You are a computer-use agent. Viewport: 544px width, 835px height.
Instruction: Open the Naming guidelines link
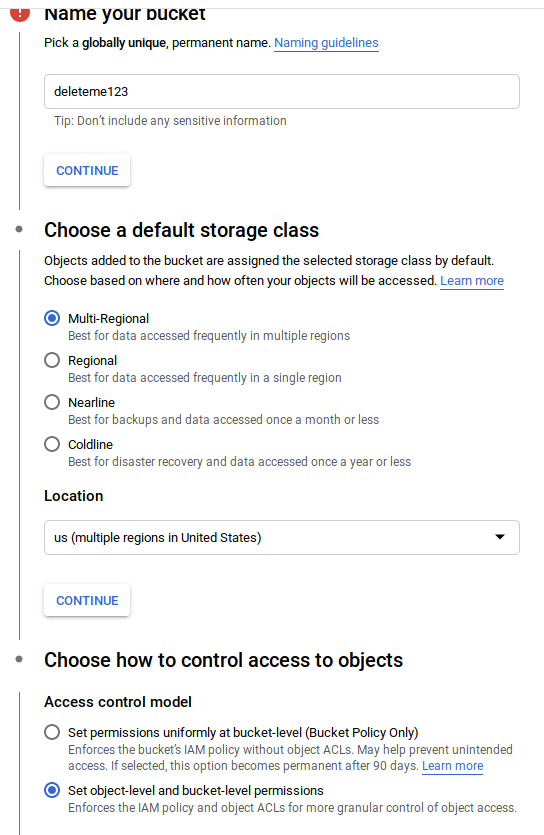[x=326, y=43]
